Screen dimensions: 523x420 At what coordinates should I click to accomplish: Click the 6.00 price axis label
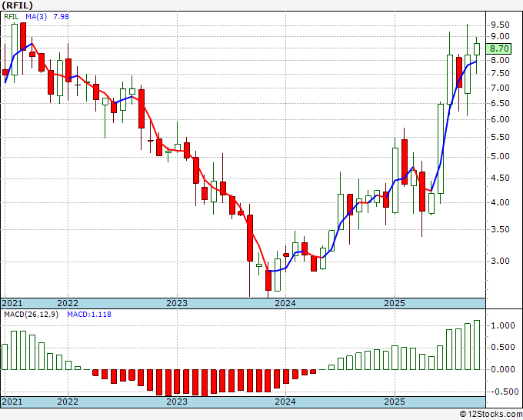500,119
